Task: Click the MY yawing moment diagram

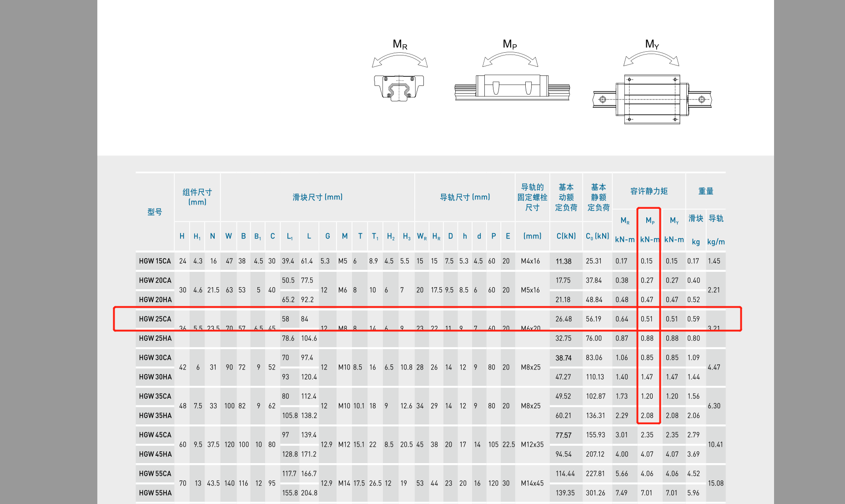Action: pyautogui.click(x=652, y=82)
